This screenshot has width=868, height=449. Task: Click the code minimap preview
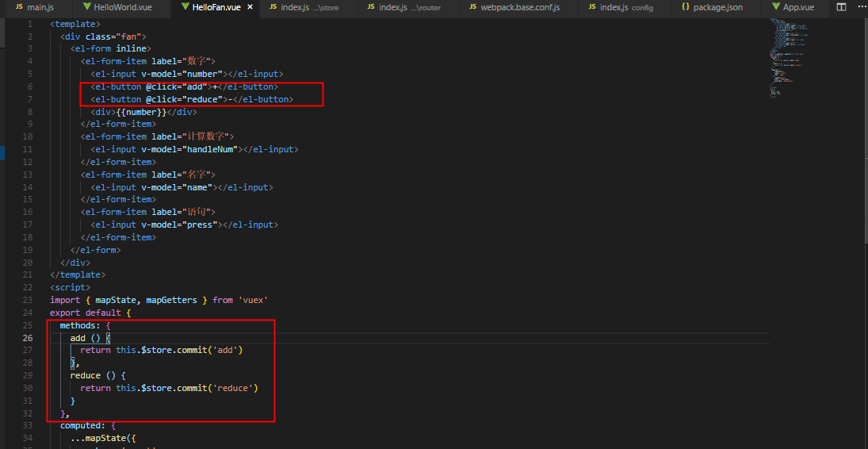[x=788, y=58]
